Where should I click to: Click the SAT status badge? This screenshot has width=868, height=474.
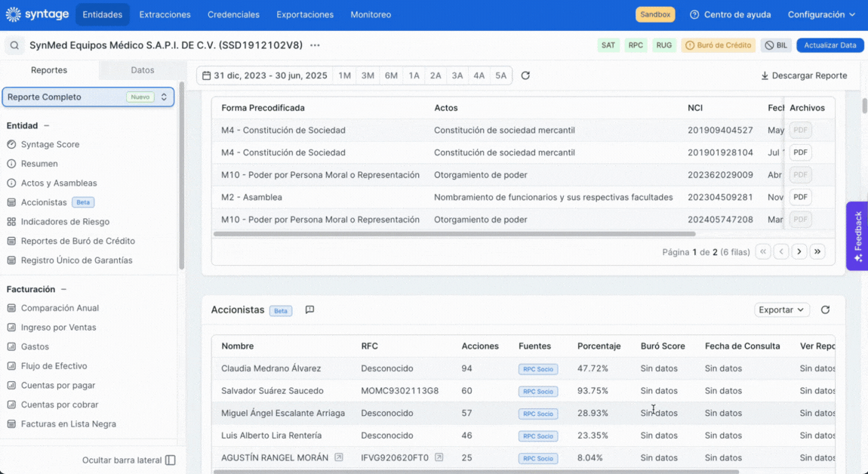608,45
